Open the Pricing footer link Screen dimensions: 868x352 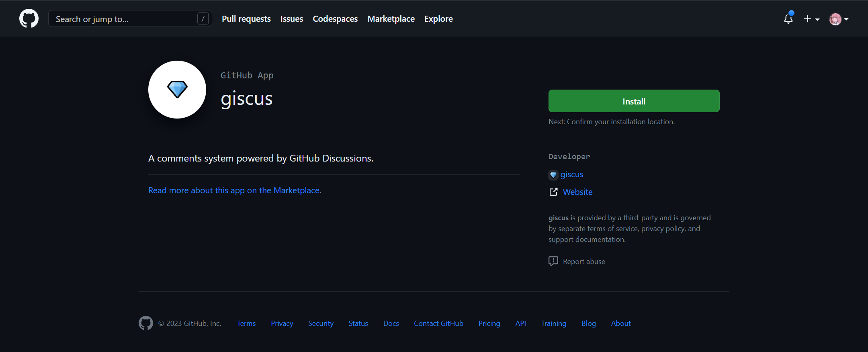[489, 323]
